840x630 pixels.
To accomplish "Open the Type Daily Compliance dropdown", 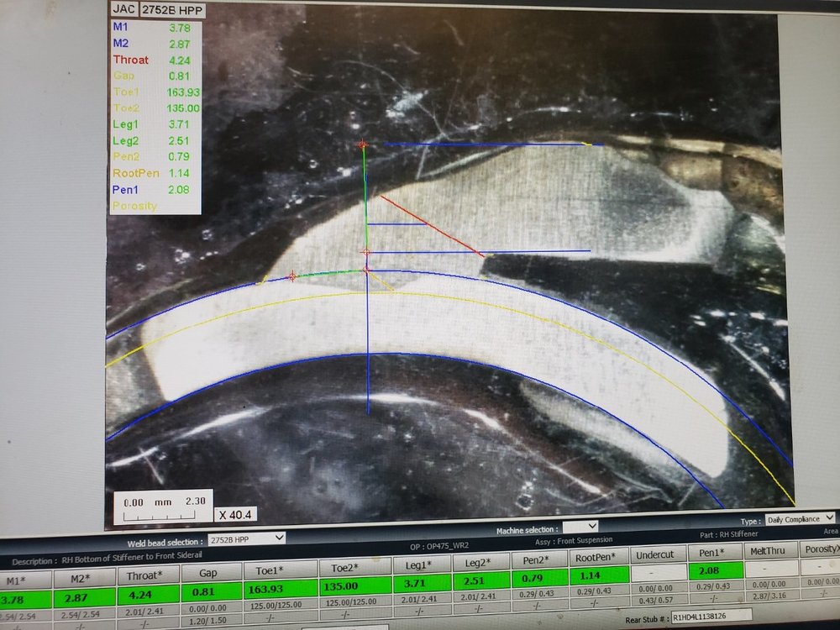I will click(800, 518).
